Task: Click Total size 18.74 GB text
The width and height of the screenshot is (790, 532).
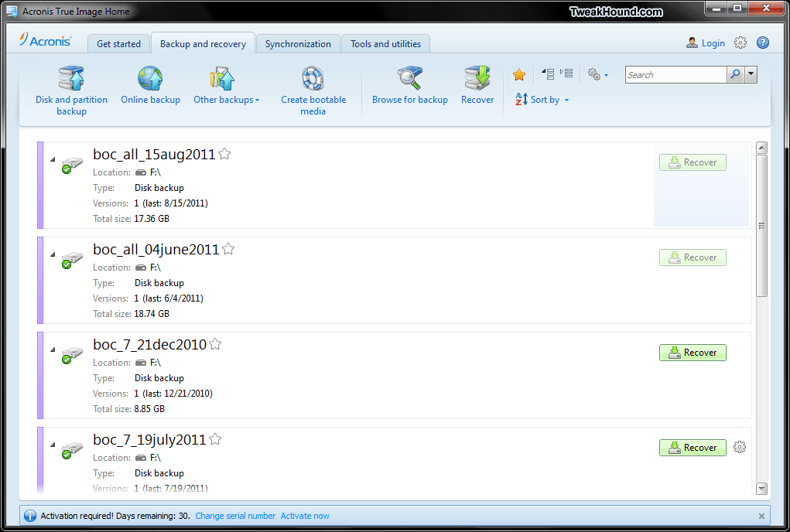Action: [x=131, y=314]
